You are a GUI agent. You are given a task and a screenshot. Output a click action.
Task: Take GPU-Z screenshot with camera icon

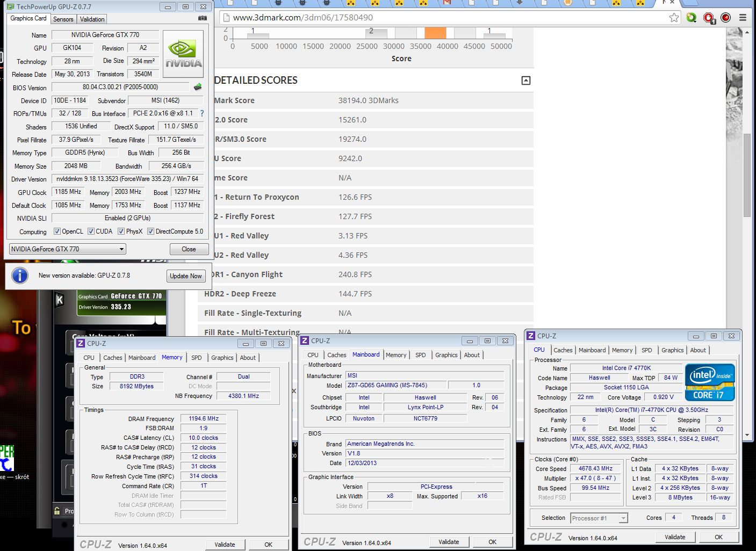[x=203, y=18]
